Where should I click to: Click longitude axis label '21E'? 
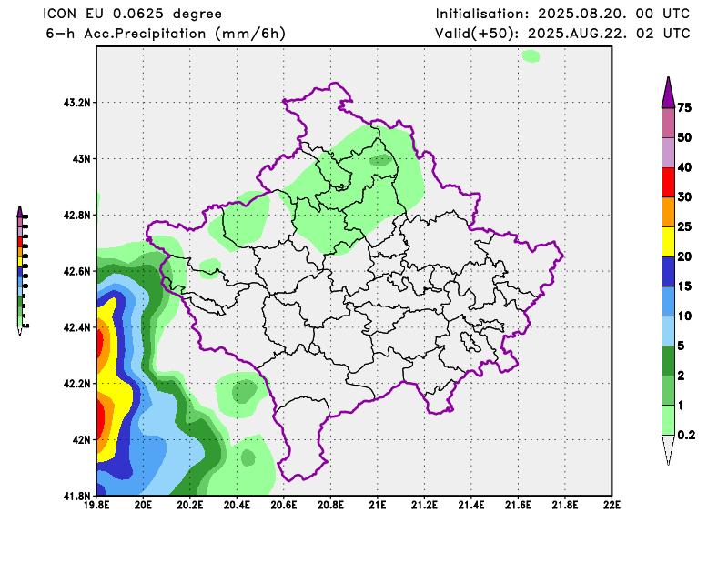tap(378, 505)
